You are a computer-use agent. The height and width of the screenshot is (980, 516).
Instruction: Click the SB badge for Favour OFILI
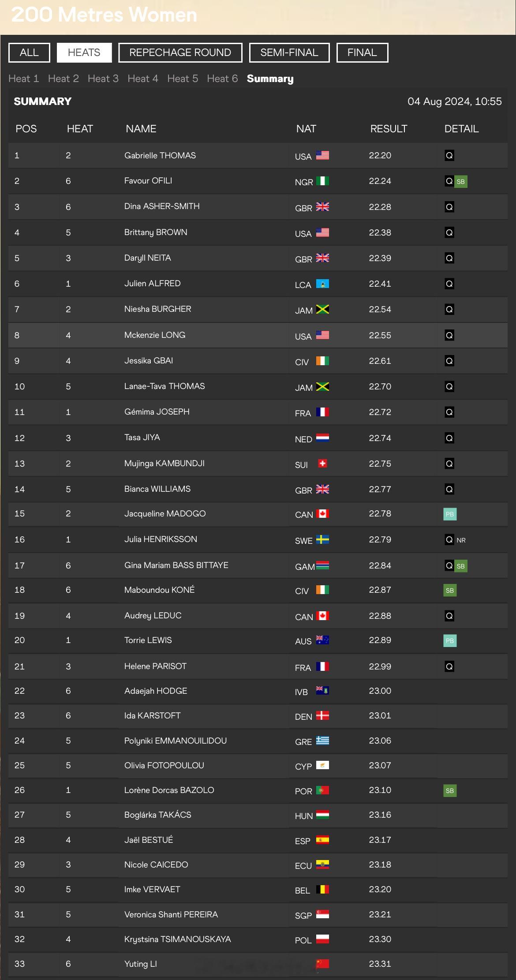tap(461, 182)
